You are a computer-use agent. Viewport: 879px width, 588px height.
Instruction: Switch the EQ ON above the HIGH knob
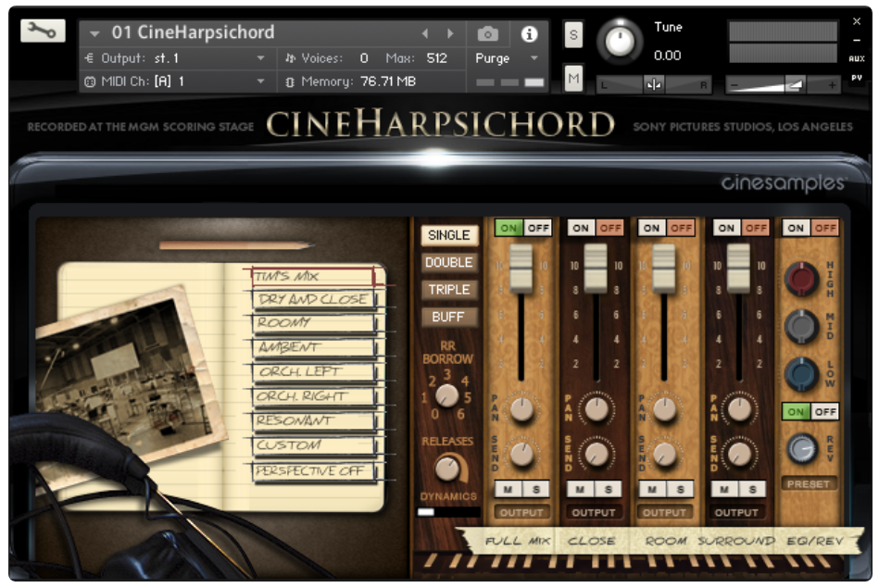click(796, 228)
